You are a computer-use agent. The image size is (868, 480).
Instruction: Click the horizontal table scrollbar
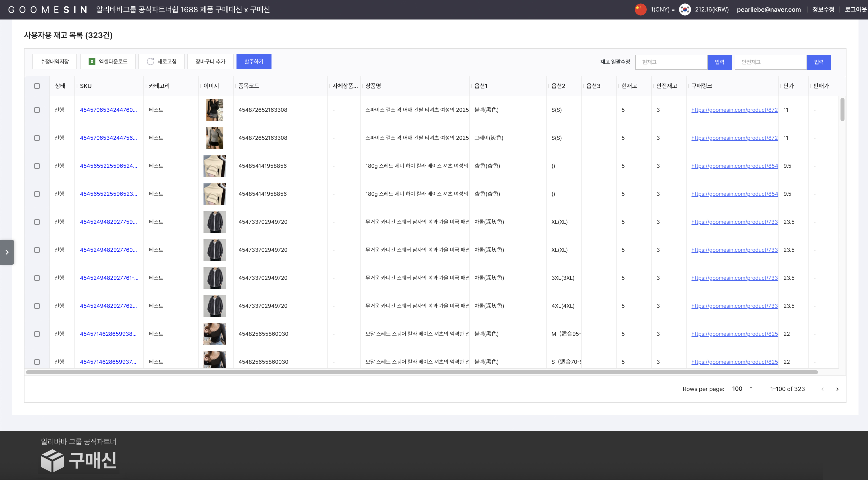point(421,372)
